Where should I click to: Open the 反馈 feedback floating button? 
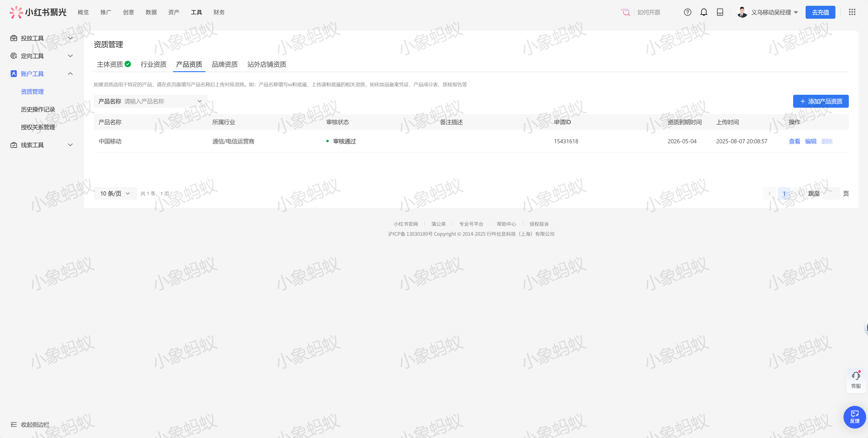click(x=855, y=417)
